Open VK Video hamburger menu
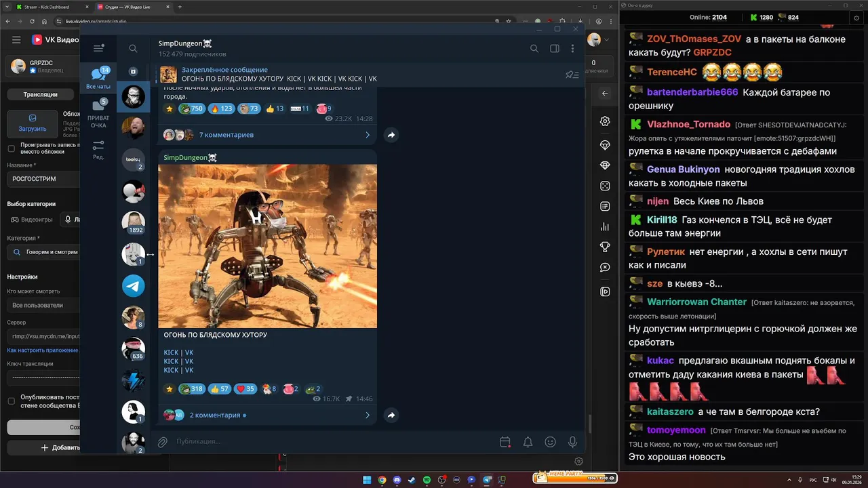This screenshot has height=488, width=868. [x=16, y=40]
